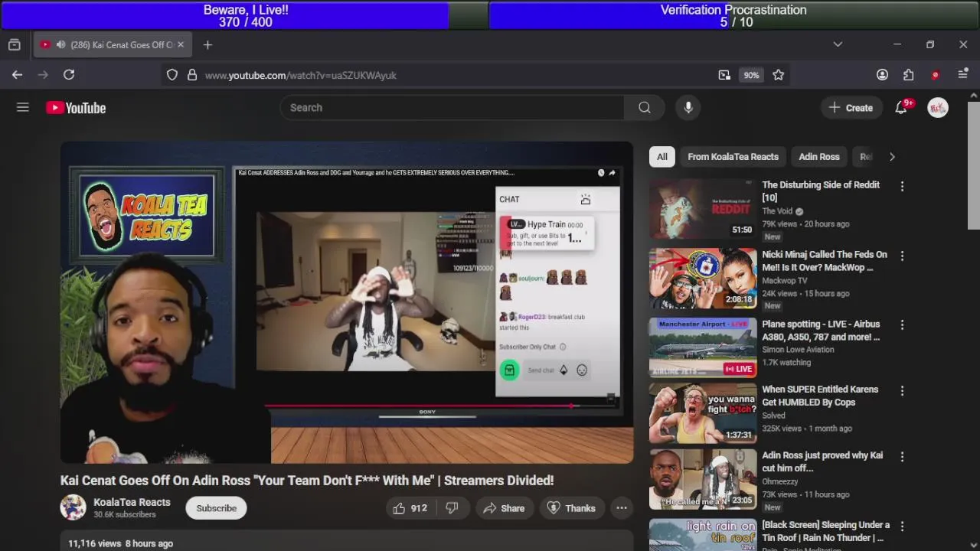
Task: Select the Adin Ross filter chip
Action: pos(819,157)
